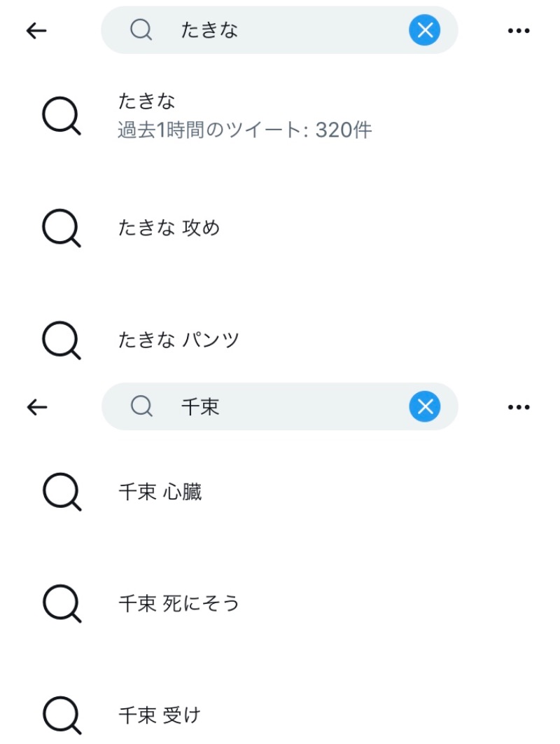560x744 pixels.
Task: Tap magnifier icon beside たきな パンツ
Action: click(x=62, y=340)
